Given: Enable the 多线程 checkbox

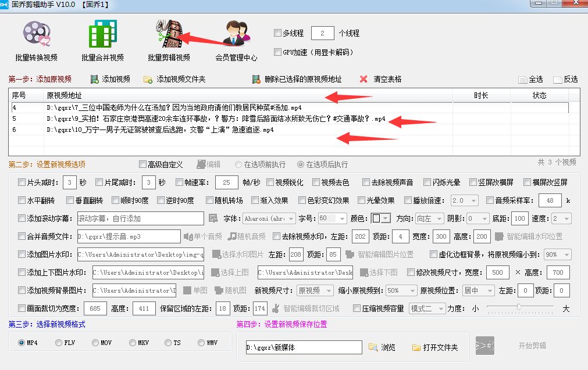Looking at the screenshot, I should tap(278, 33).
